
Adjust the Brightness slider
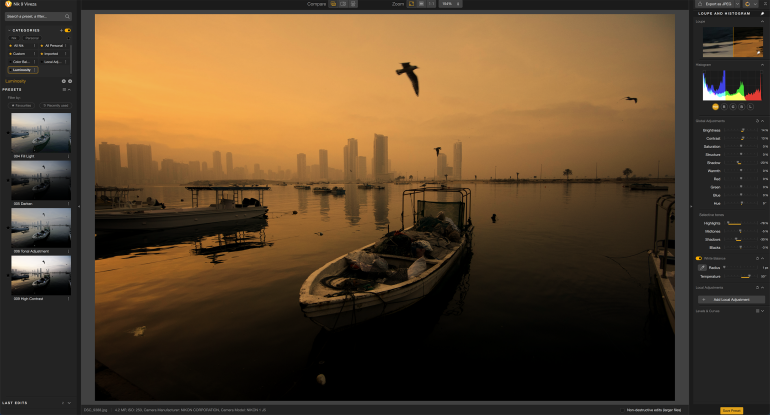point(741,131)
